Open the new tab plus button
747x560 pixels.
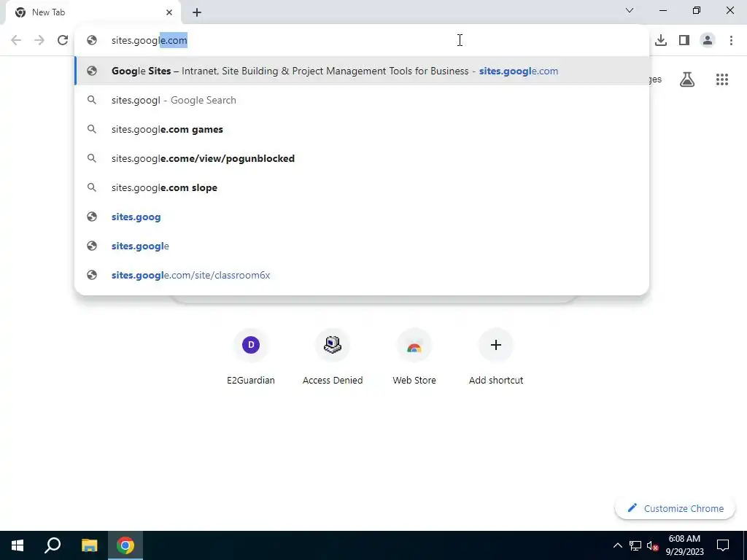coord(197,12)
